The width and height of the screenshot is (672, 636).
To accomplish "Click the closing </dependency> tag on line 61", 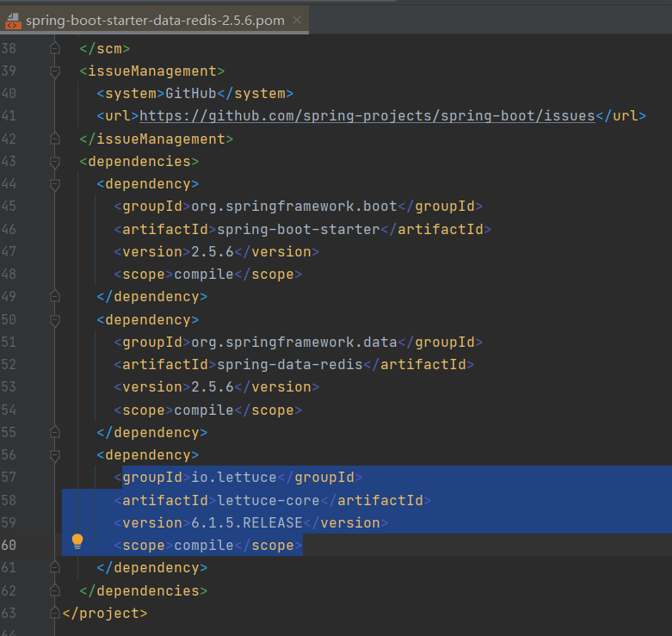I will pos(151,568).
